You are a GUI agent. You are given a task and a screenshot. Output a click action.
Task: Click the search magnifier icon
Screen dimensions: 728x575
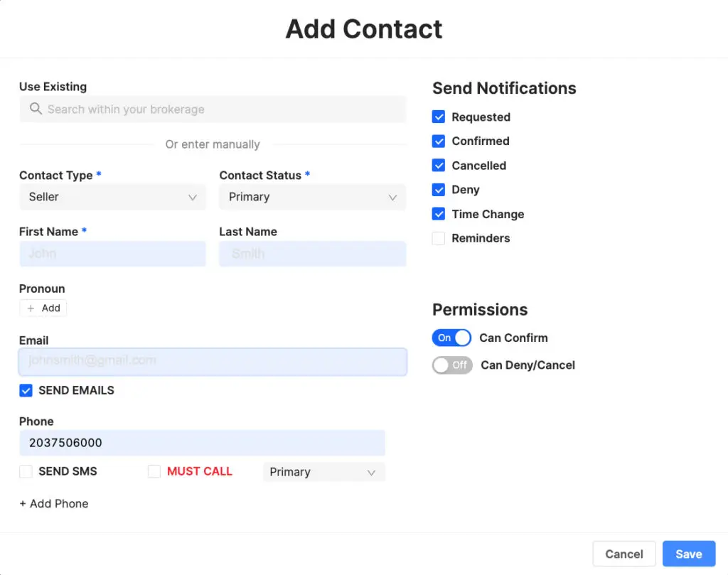[36, 109]
